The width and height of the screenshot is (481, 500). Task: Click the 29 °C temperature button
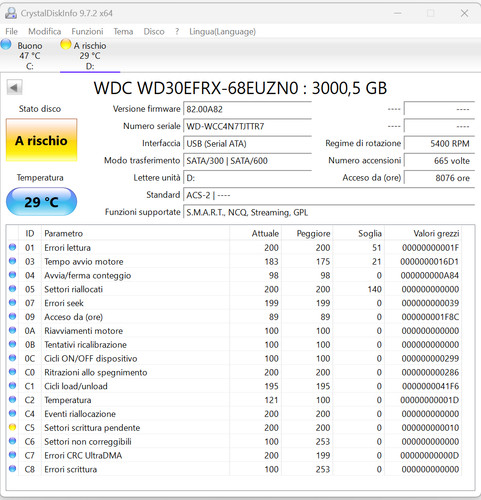(x=42, y=202)
